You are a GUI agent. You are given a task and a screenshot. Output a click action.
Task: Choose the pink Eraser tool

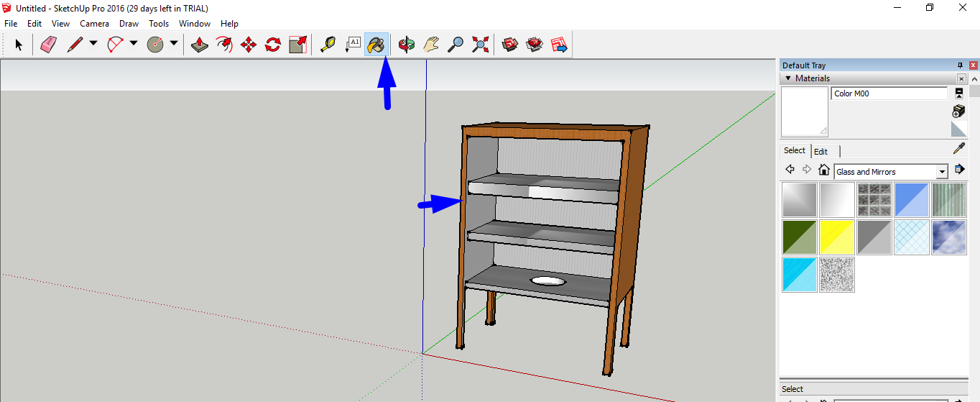pos(48,45)
